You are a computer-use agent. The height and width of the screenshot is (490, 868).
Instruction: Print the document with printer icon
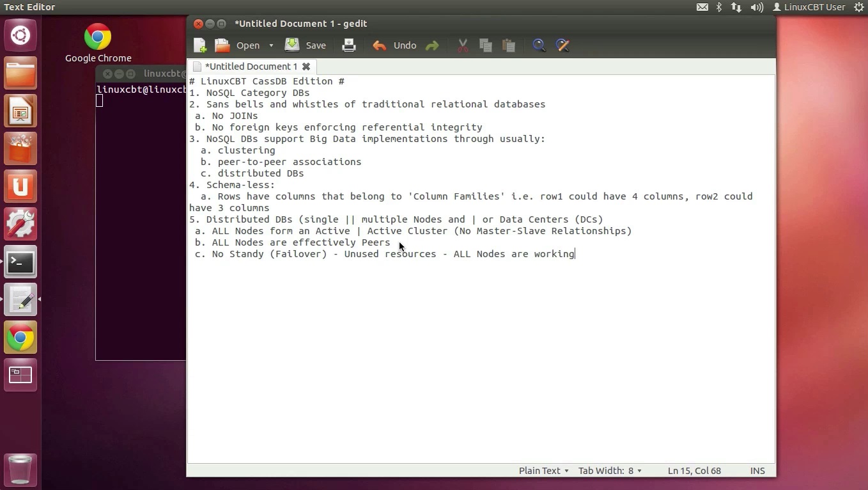(349, 45)
